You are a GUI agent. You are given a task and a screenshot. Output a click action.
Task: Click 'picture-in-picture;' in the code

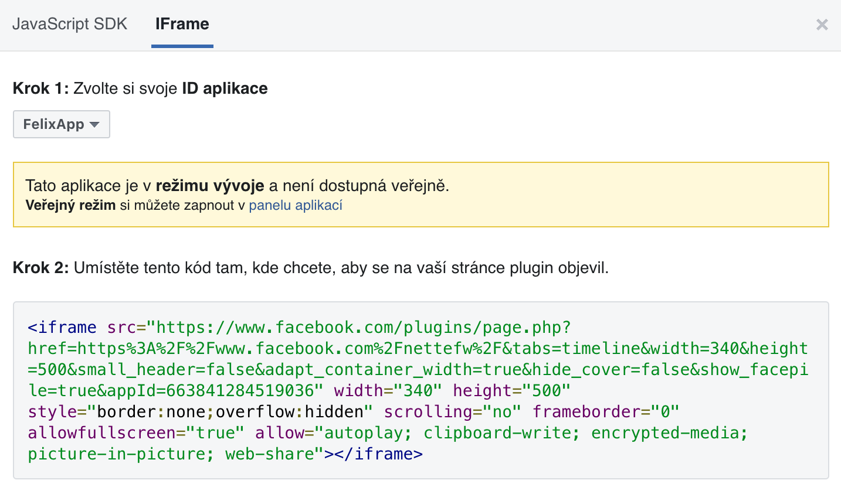121,454
